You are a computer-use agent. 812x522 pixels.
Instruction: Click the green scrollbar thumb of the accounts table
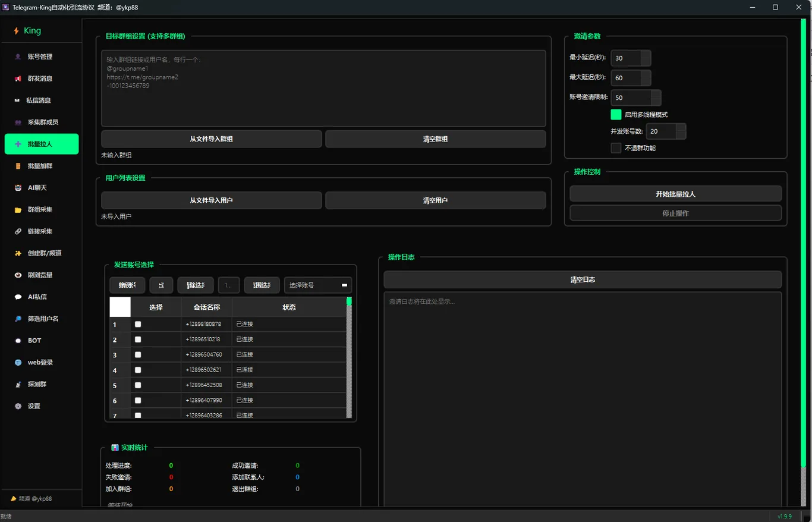click(349, 301)
